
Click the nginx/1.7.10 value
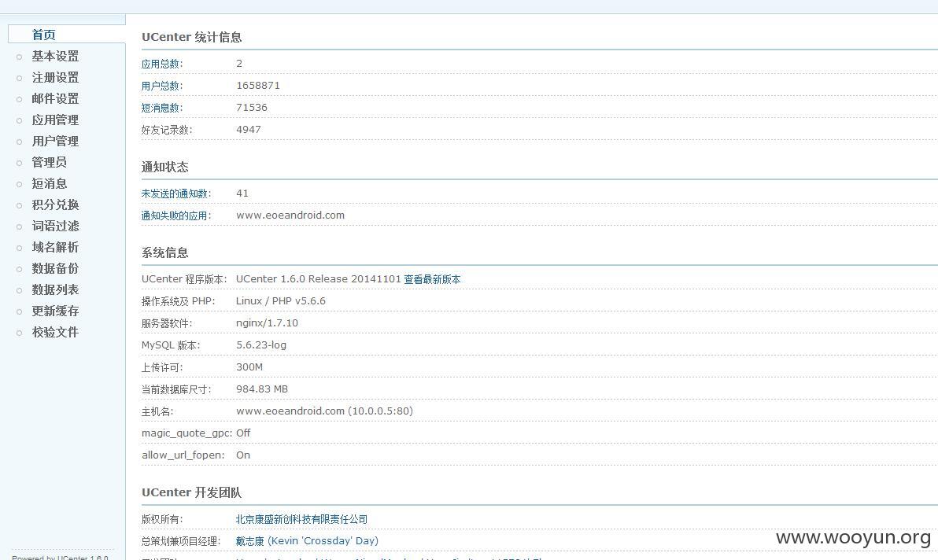(x=267, y=323)
